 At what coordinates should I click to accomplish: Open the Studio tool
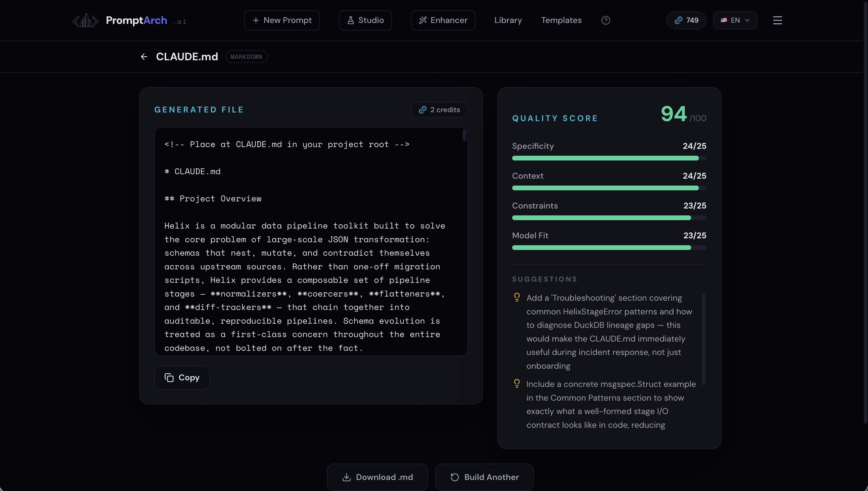(x=365, y=20)
